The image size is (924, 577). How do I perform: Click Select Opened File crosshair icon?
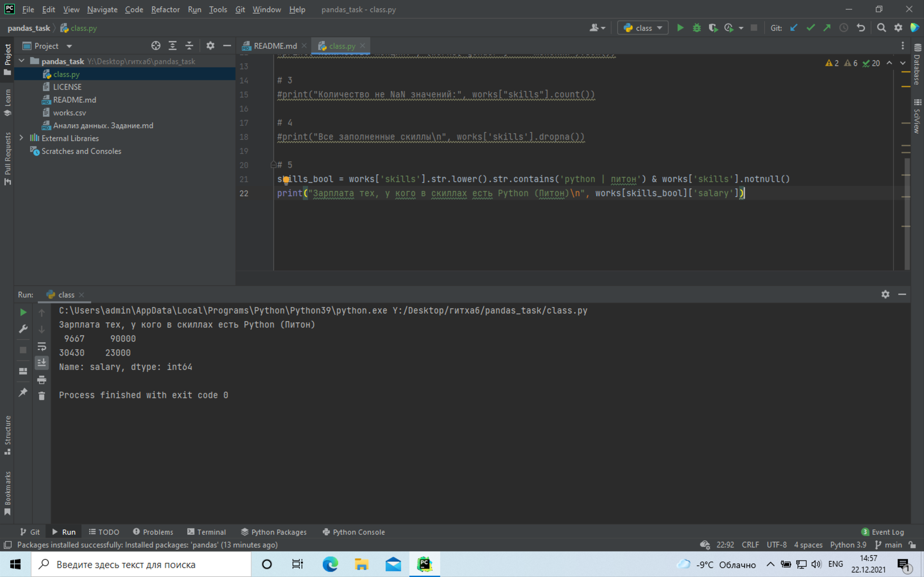(x=156, y=46)
